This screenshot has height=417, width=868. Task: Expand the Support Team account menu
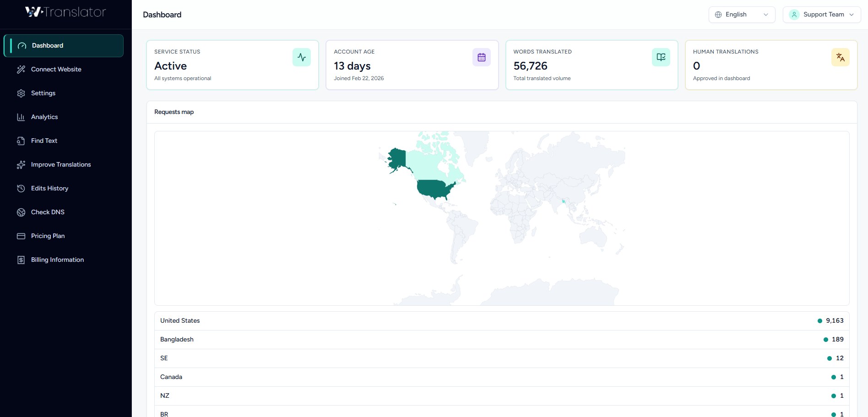821,14
